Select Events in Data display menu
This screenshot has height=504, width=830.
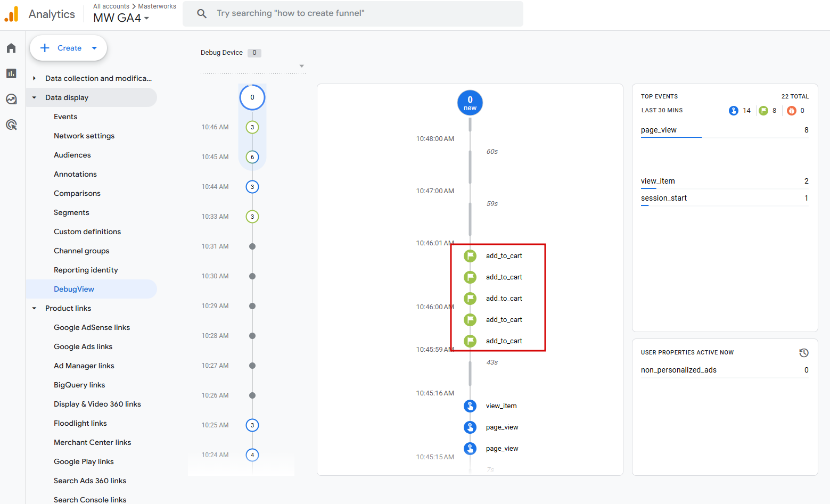[65, 117]
